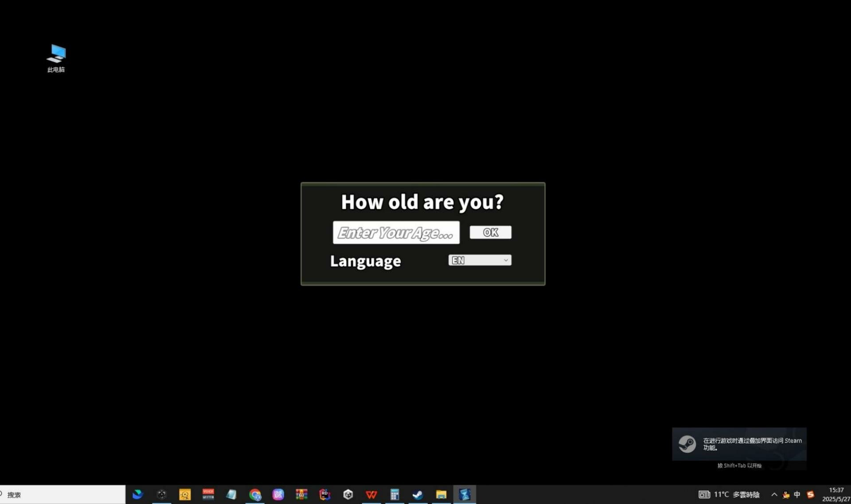
Task: Click the OK button to confirm age
Action: click(490, 232)
